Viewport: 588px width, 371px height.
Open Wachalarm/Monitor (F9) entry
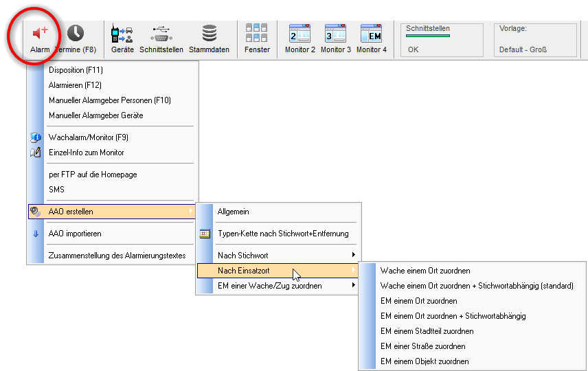(88, 137)
